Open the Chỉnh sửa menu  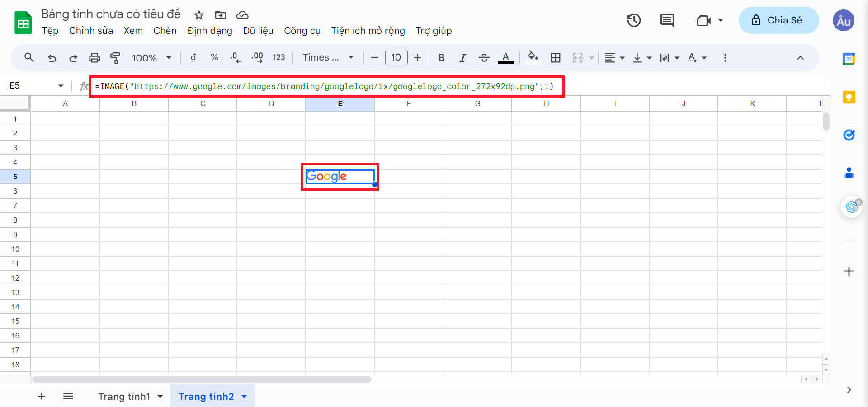point(91,31)
